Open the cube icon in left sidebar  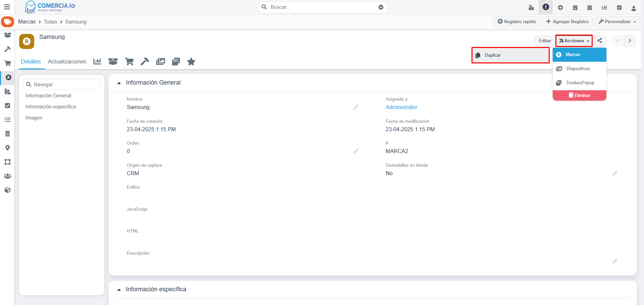[7, 190]
